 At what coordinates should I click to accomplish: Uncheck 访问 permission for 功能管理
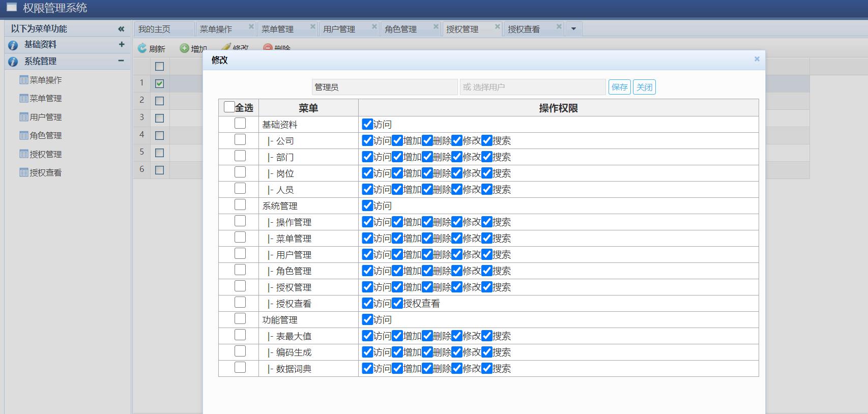pos(367,319)
